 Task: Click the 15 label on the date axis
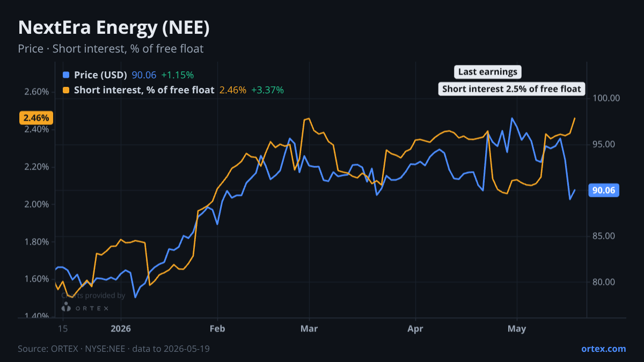[x=63, y=329]
